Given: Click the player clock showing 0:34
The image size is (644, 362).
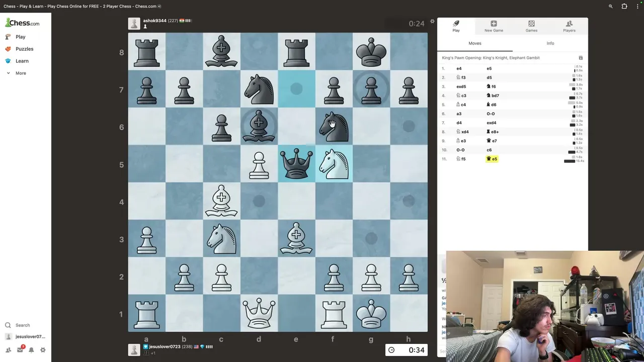Looking at the screenshot, I should point(407,350).
